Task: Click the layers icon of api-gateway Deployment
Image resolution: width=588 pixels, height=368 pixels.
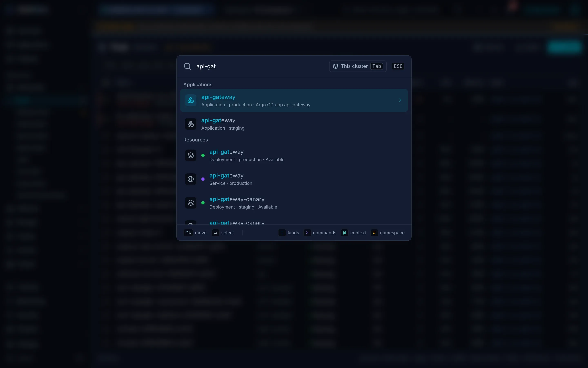Action: coord(191,155)
